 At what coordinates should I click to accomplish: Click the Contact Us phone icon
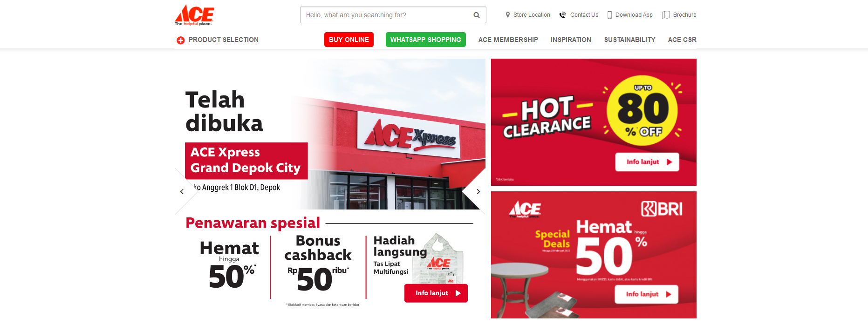563,15
